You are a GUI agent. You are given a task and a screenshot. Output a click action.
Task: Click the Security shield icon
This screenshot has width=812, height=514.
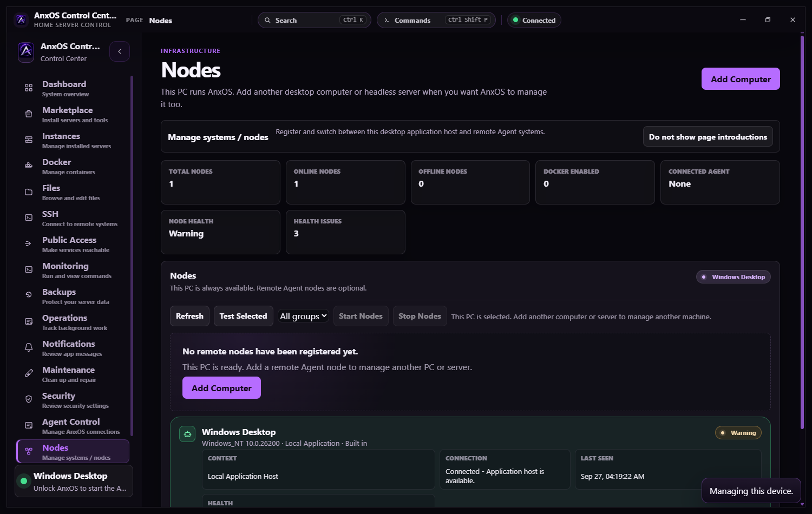[29, 399]
